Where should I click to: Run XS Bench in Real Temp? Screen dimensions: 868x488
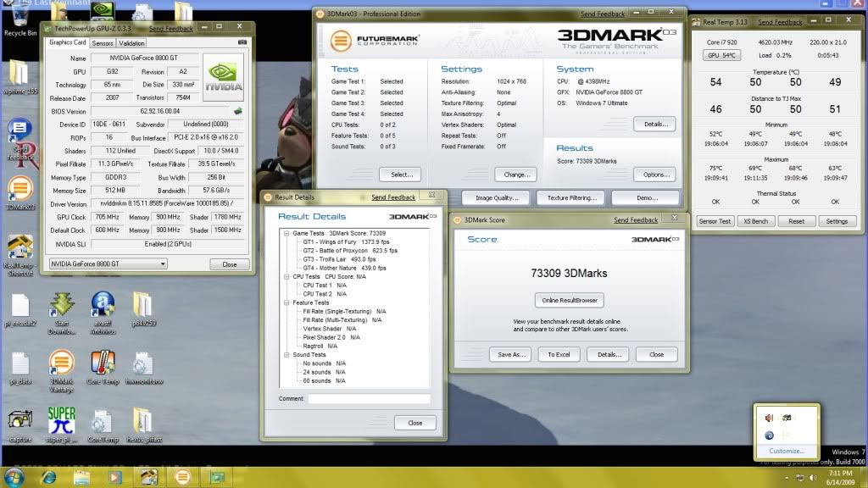(x=755, y=221)
